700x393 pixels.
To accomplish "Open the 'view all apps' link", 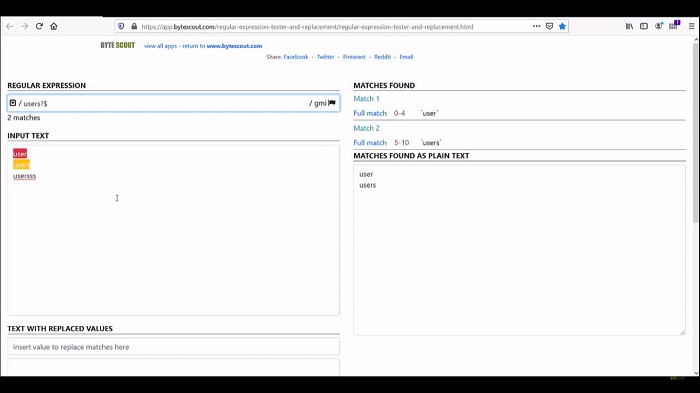I will point(160,46).
